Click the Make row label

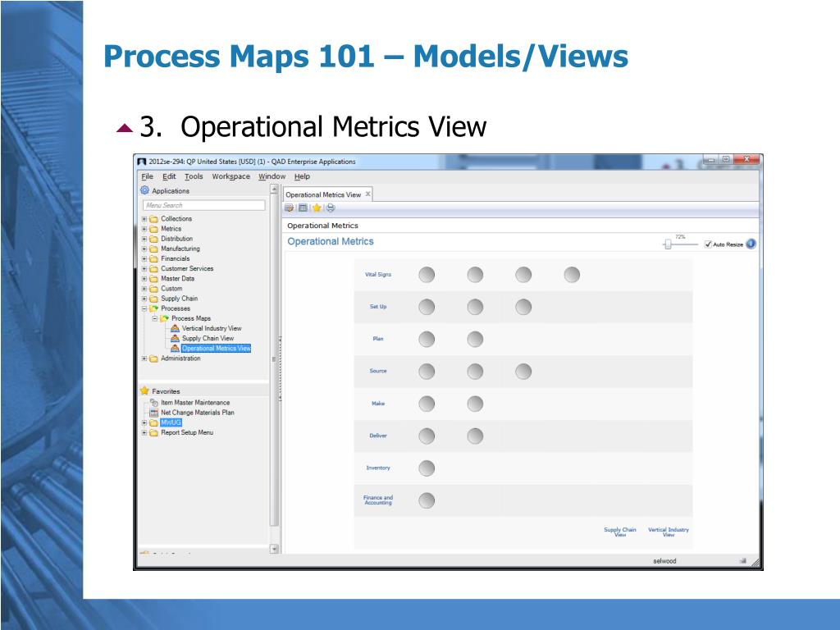378,404
